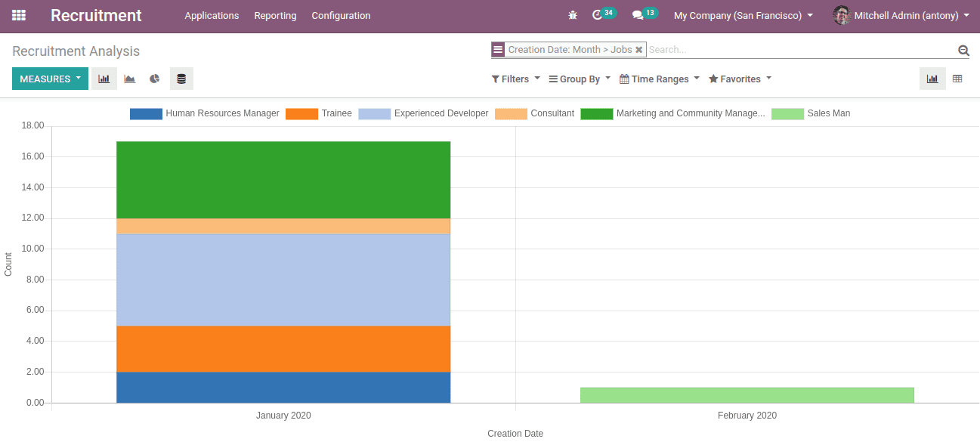
Task: Click the Recruitment app title
Action: pos(96,15)
